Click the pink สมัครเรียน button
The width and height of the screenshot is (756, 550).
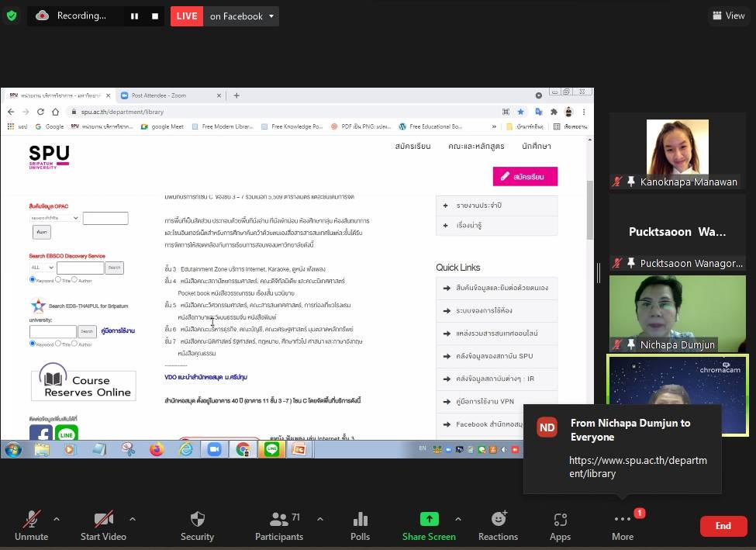(x=525, y=177)
